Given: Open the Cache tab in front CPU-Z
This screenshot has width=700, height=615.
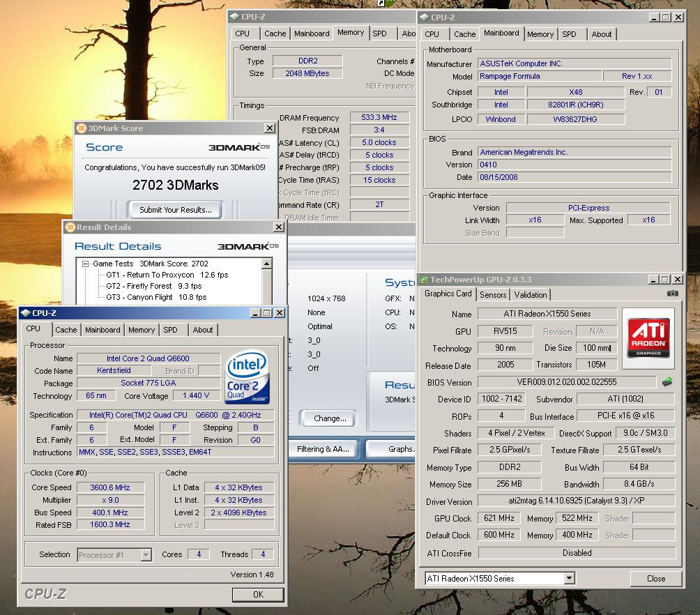Looking at the screenshot, I should click(x=66, y=330).
